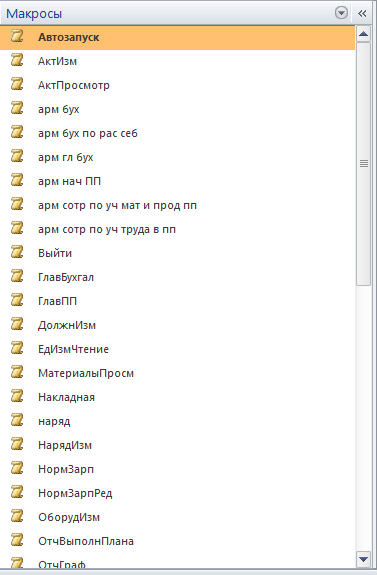Select the ДолжнИзм macro name

click(x=67, y=325)
